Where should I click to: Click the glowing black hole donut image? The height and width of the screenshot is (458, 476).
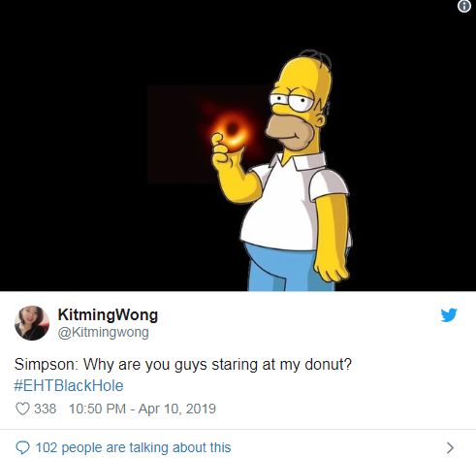click(232, 130)
